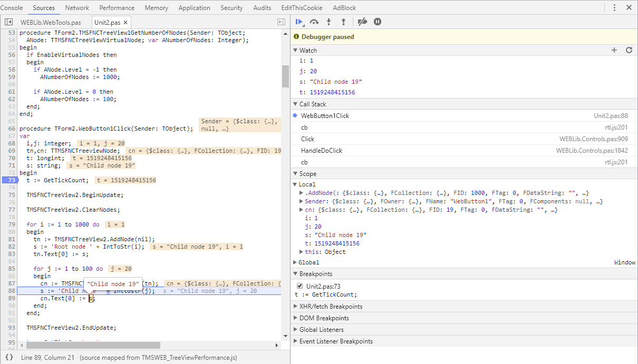Select the Click call stack frame
Viewport: 638px width, 364px height.
[x=464, y=139]
